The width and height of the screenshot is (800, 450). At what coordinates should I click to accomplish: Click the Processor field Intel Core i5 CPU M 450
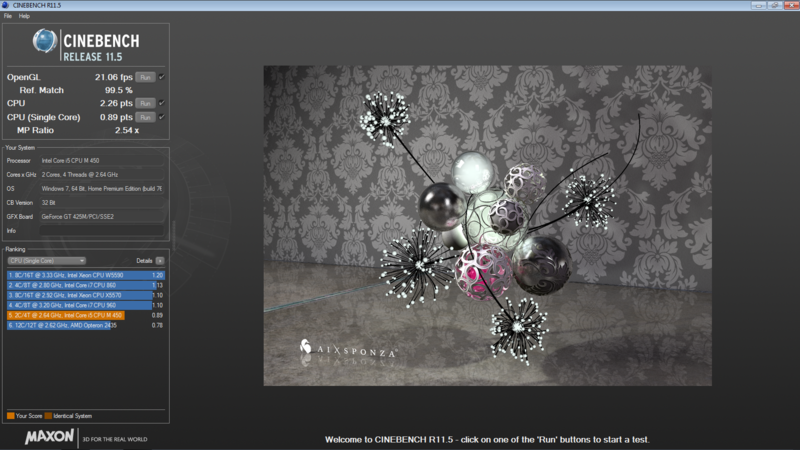[102, 160]
